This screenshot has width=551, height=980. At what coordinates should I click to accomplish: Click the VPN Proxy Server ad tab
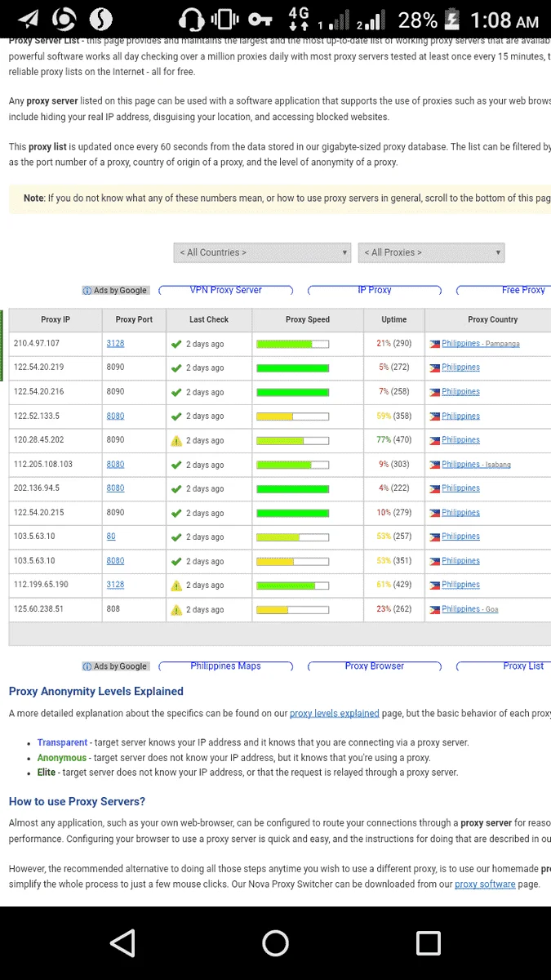[x=226, y=290]
